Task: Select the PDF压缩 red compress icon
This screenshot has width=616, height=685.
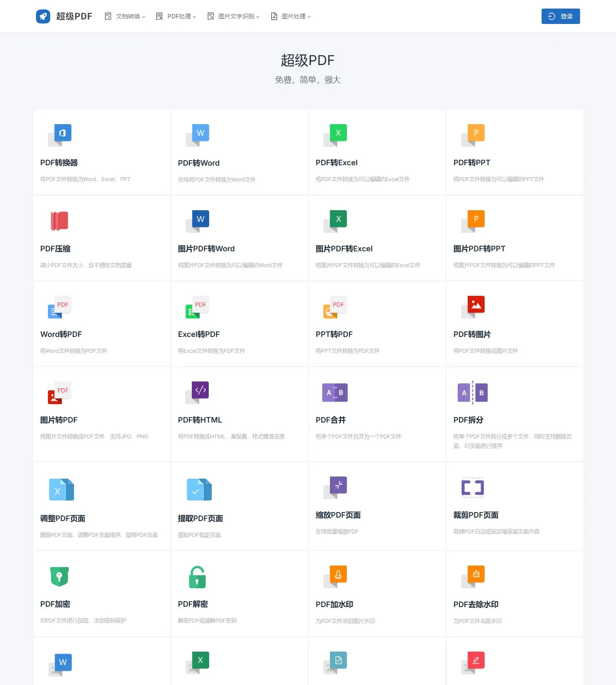Action: pos(59,221)
